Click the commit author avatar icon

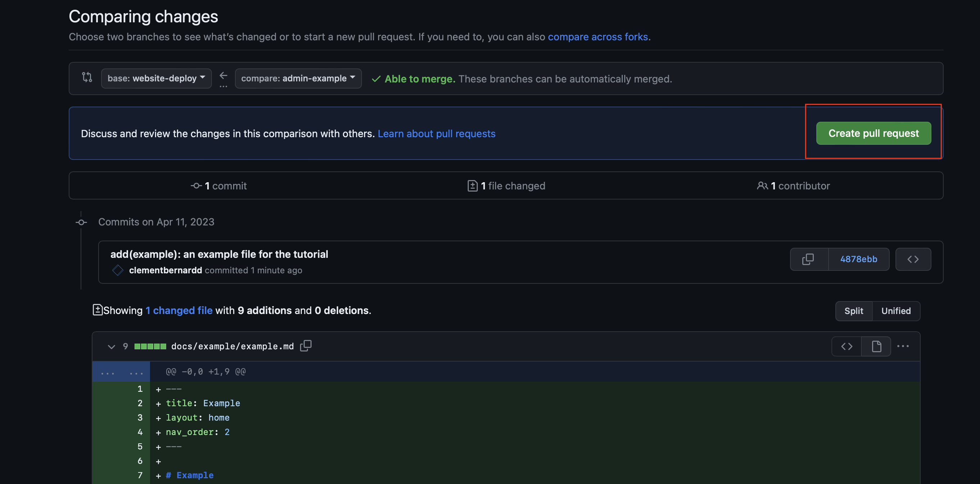118,270
